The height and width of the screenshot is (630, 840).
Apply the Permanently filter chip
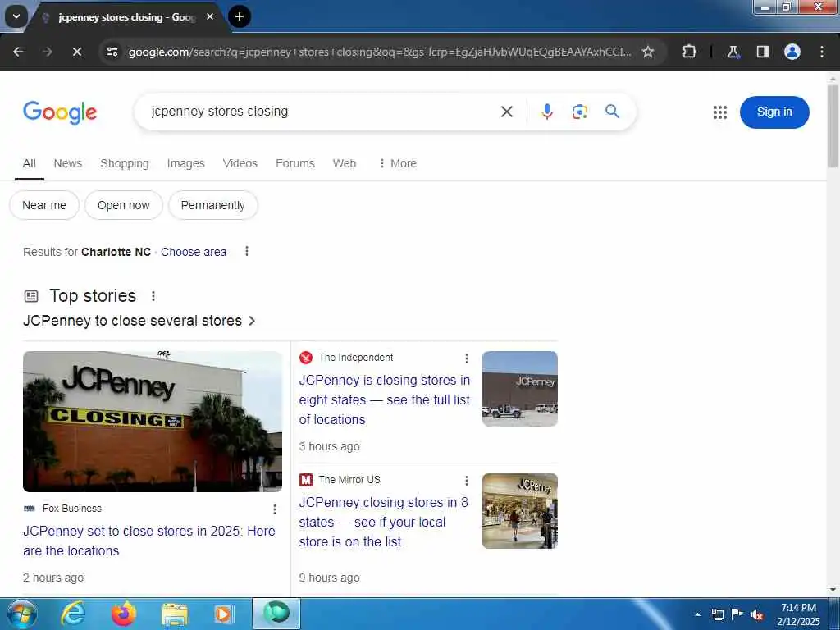point(213,205)
